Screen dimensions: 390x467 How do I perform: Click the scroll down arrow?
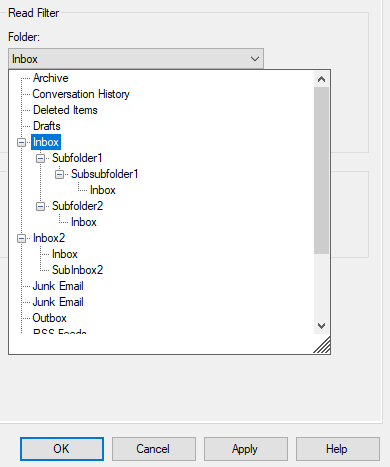321,326
